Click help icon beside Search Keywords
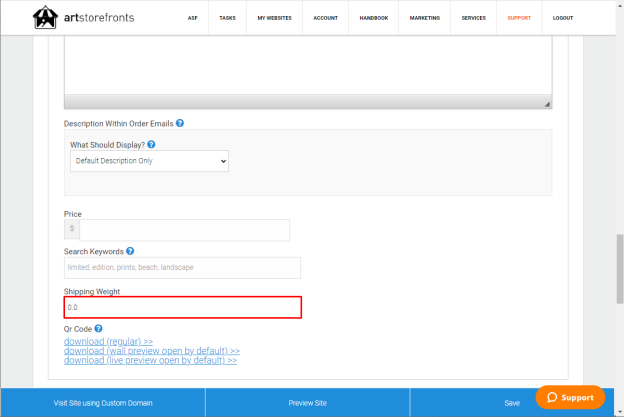The image size is (624, 417). pos(130,251)
